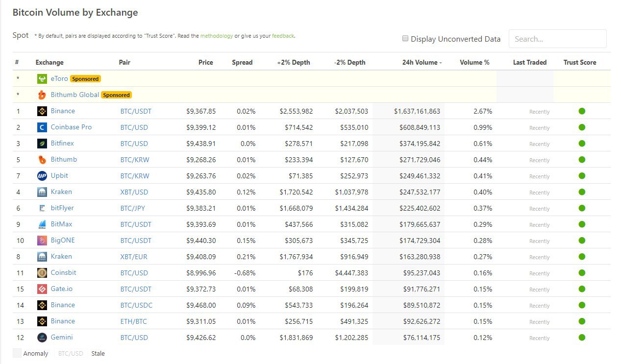
Task: Open the XBT/EUR pair link
Action: coord(134,257)
